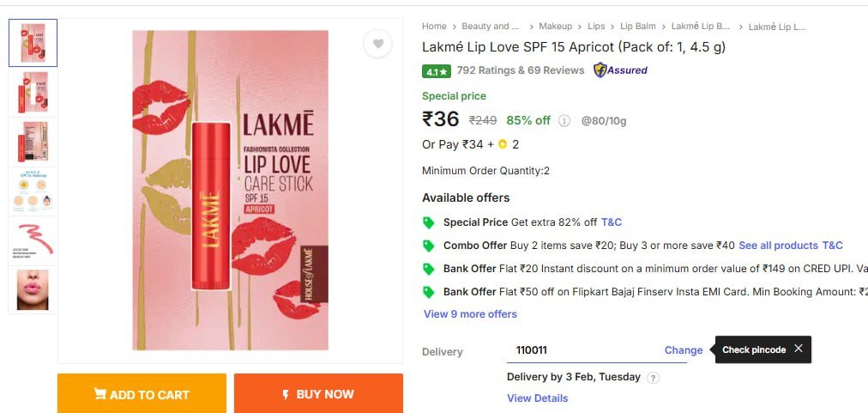The image size is (868, 413).
Task: Select the first product thumbnail
Action: 33,43
